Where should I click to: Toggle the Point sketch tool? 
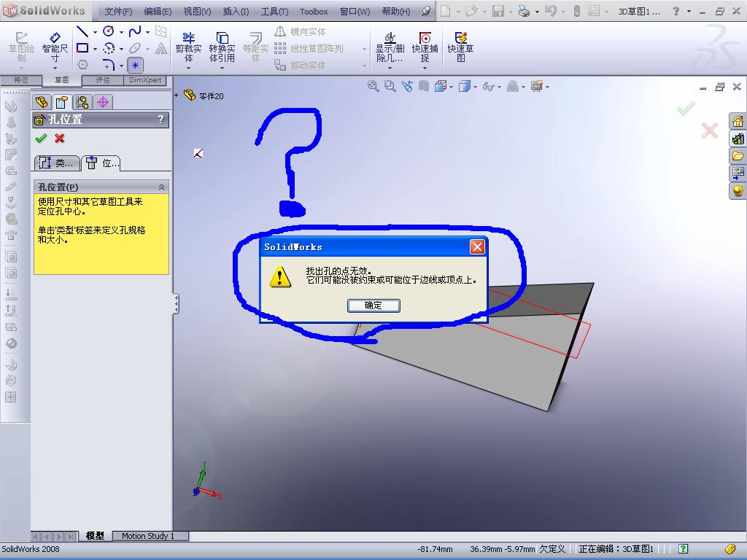tap(135, 65)
